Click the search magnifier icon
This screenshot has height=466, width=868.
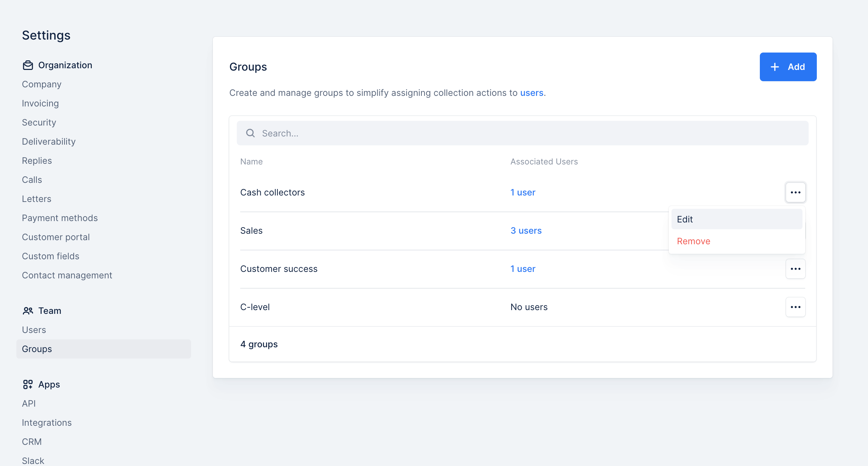(x=250, y=133)
